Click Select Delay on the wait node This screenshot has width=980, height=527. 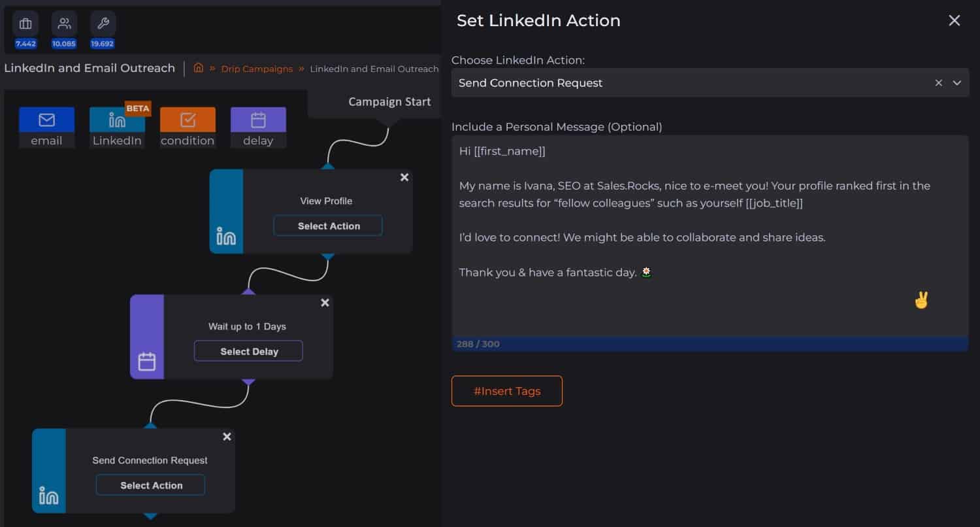point(248,351)
